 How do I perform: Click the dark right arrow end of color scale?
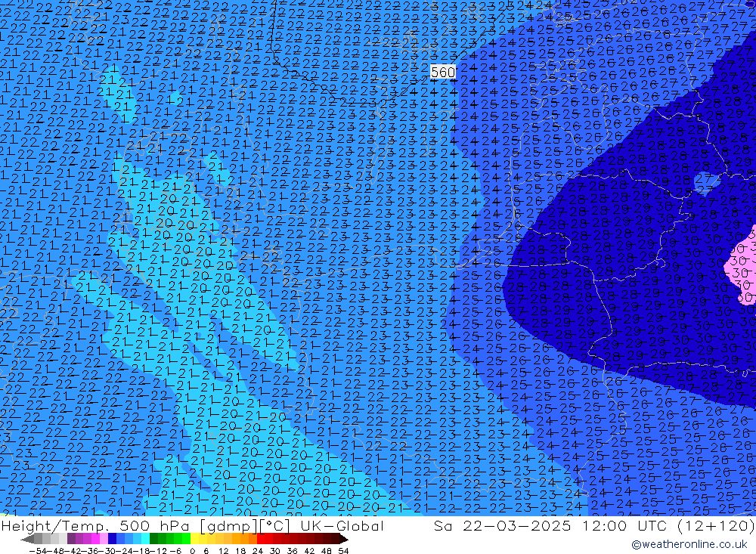pyautogui.click(x=343, y=539)
